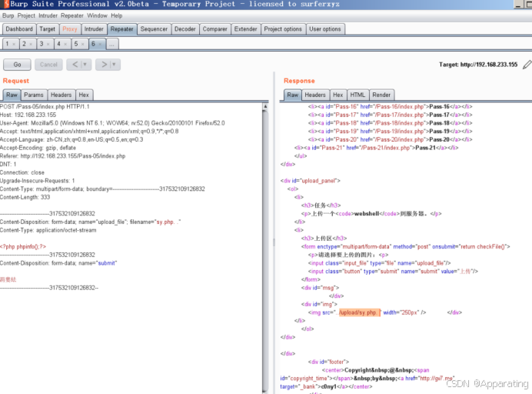Select Repeater request tab 6
Screen dimensions: 532x394
click(93, 44)
